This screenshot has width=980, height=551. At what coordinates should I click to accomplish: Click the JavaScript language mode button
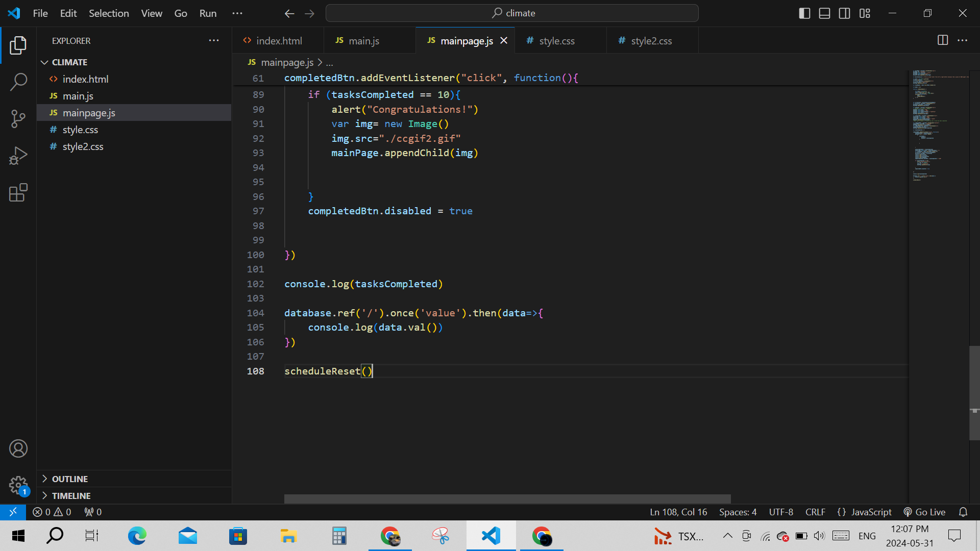(865, 512)
